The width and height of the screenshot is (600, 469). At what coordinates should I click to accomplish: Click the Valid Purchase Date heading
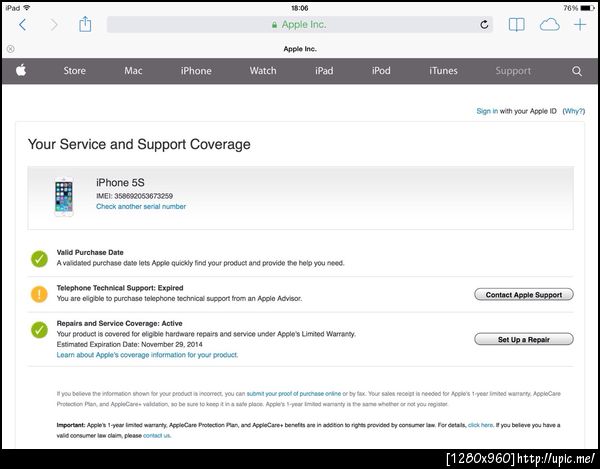(x=90, y=252)
